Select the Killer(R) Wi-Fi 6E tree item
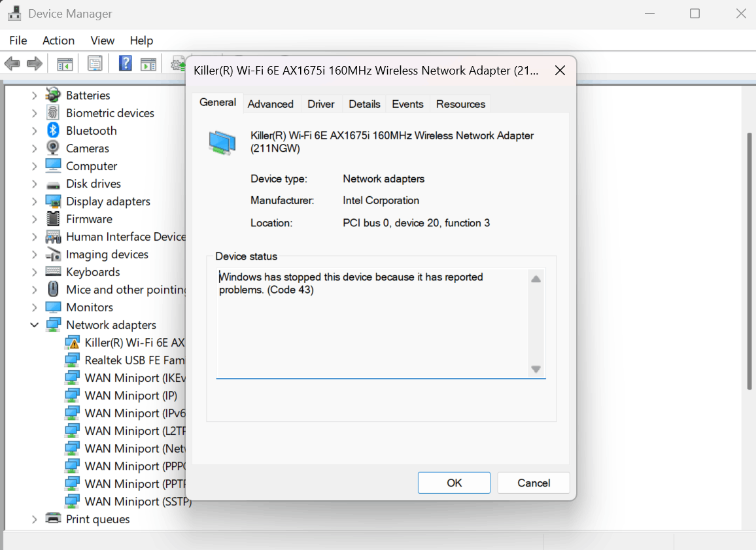Screen dimensions: 756x550 (x=135, y=343)
